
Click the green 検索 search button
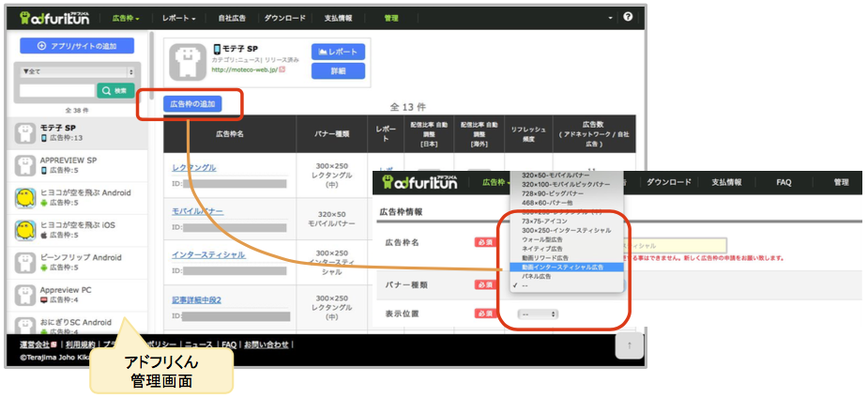(115, 91)
